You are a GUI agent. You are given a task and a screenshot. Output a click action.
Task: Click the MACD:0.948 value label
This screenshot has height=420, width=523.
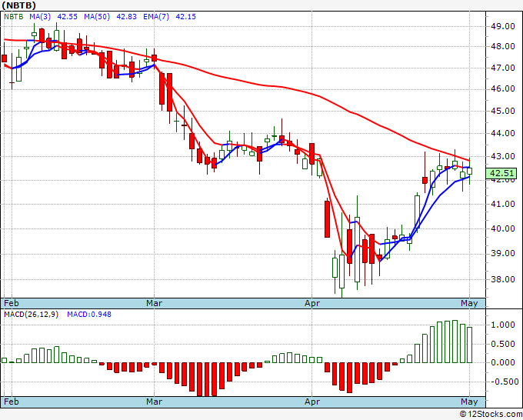pyautogui.click(x=89, y=315)
